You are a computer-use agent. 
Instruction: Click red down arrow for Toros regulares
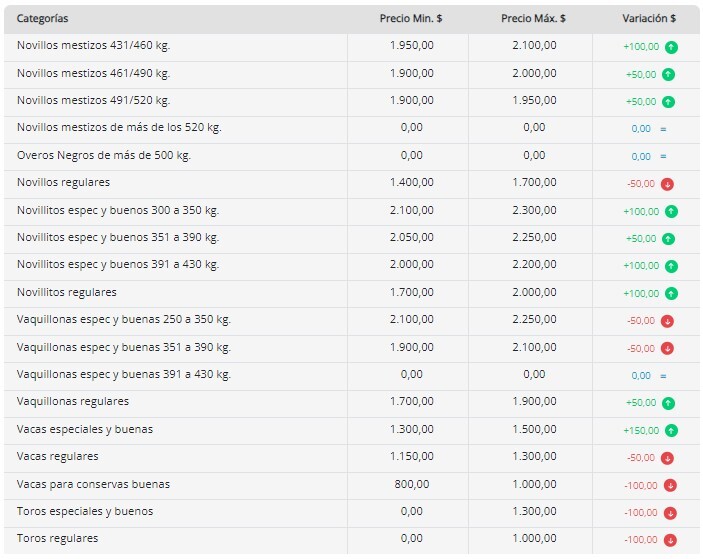[x=669, y=540]
